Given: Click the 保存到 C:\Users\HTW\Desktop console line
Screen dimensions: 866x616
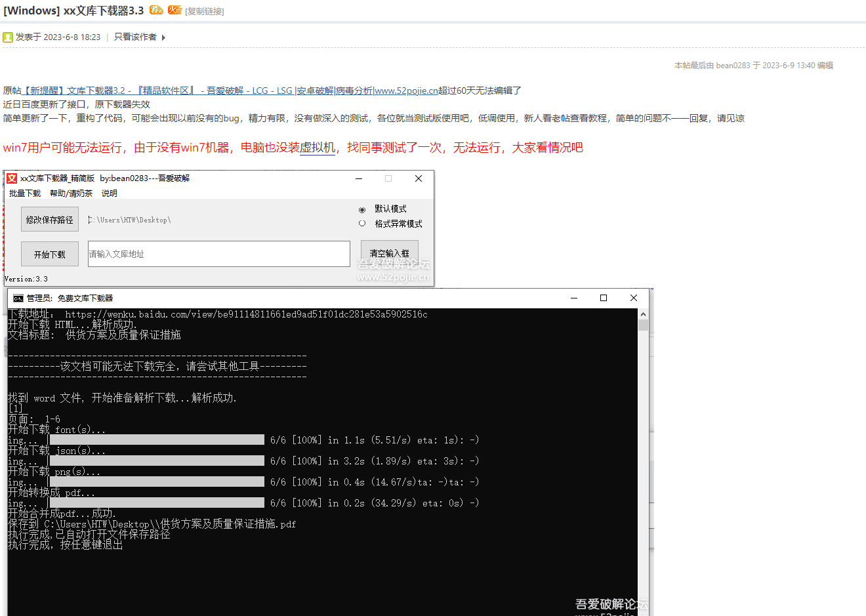Looking at the screenshot, I should pyautogui.click(x=152, y=524).
